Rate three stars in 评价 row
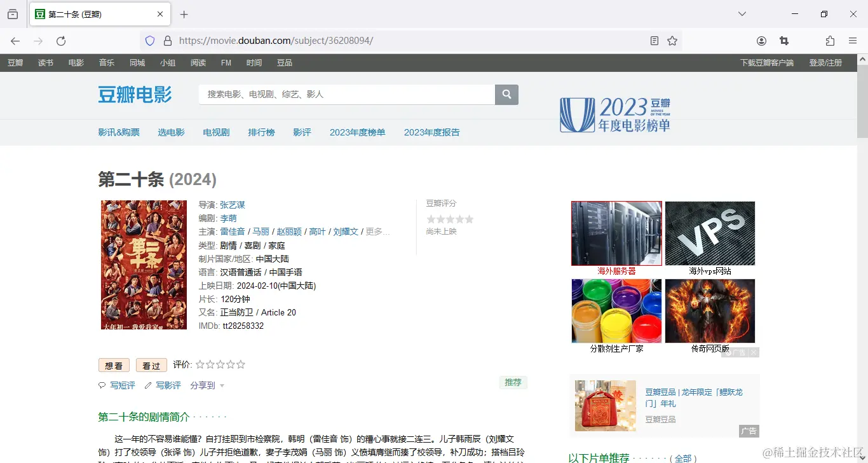Viewport: 868px width, 463px height. (220, 364)
